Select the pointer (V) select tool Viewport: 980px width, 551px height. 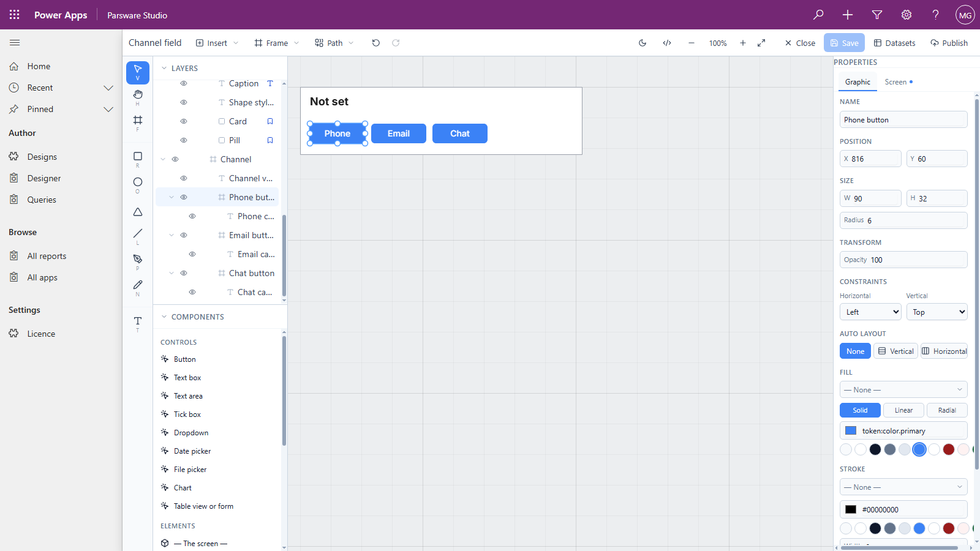tap(138, 73)
